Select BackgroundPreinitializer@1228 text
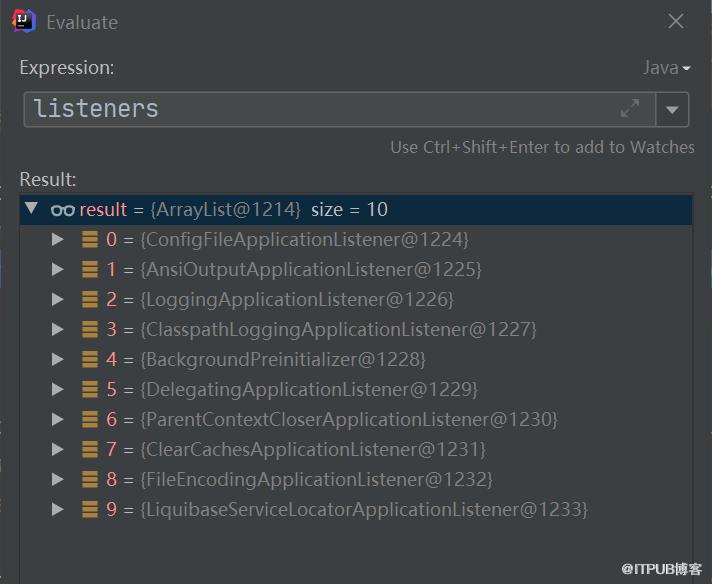The image size is (712, 584). pyautogui.click(x=283, y=359)
